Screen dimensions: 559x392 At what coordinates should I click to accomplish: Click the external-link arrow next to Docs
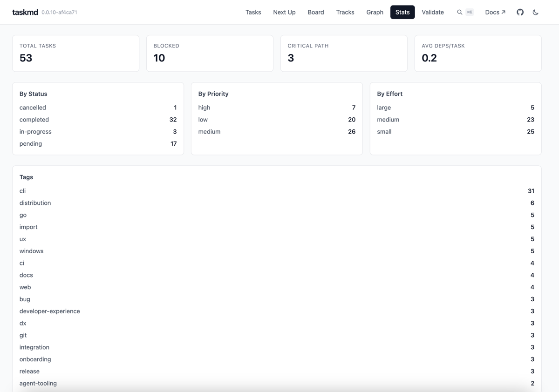(504, 12)
